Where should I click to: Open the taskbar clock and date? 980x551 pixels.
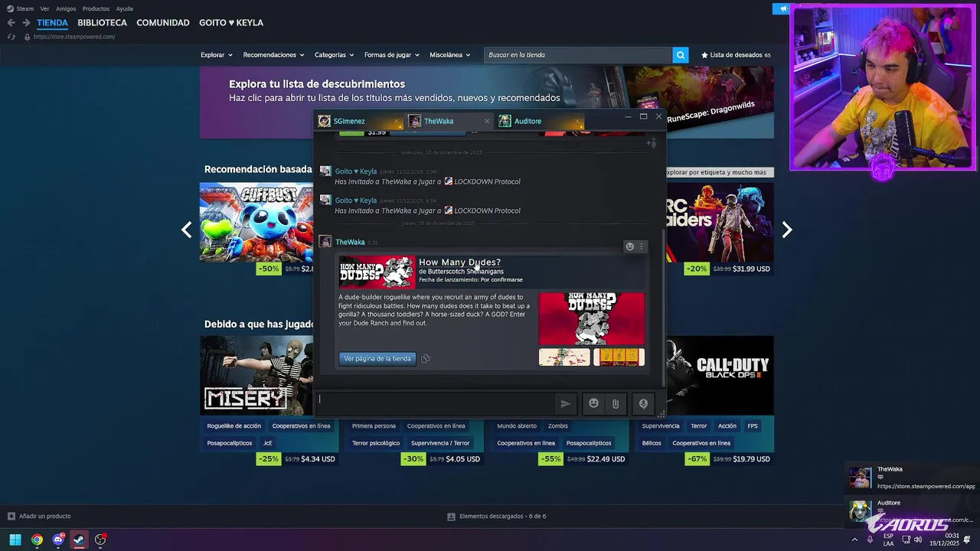coord(946,540)
